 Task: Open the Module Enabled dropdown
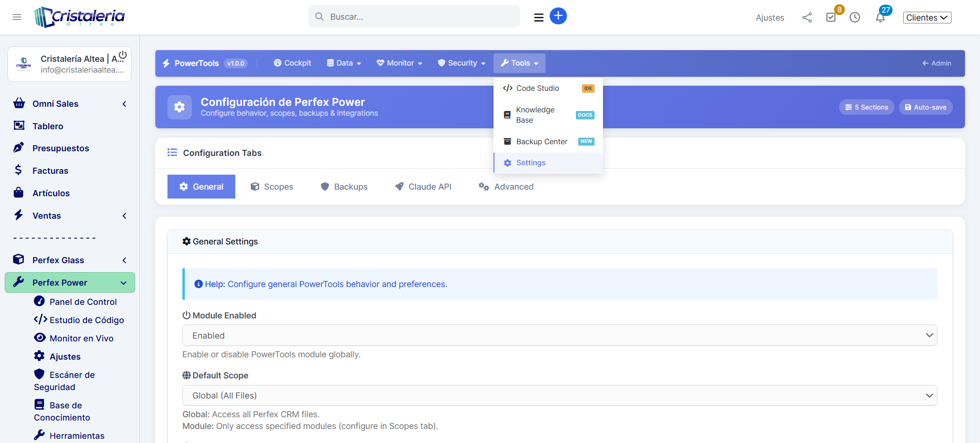coord(559,335)
